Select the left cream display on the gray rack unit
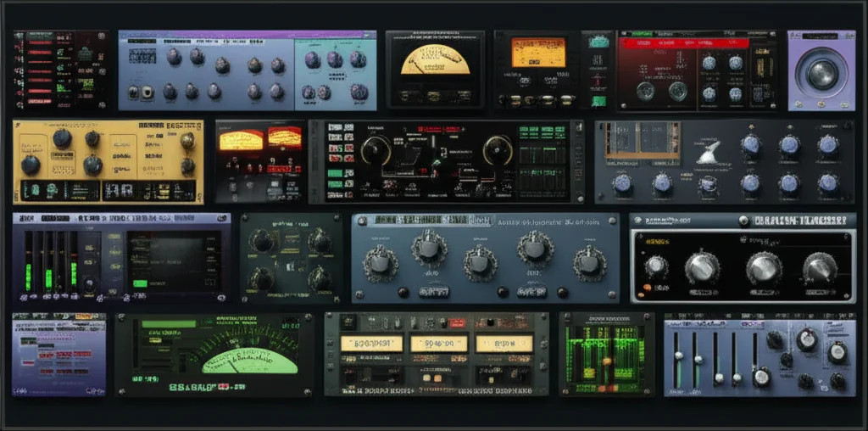Image resolution: width=868 pixels, height=431 pixels. pyautogui.click(x=371, y=344)
